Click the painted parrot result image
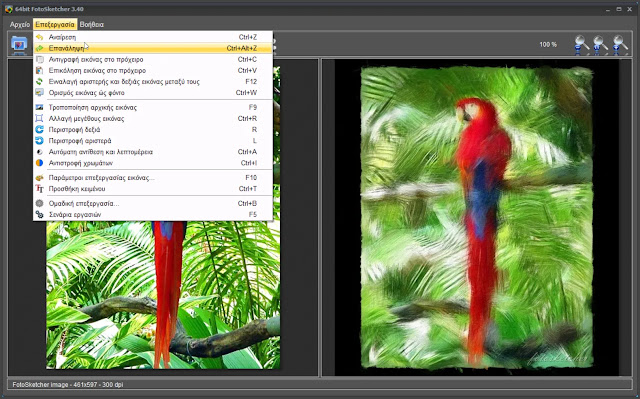Image resolution: width=640 pixels, height=399 pixels. tap(477, 218)
